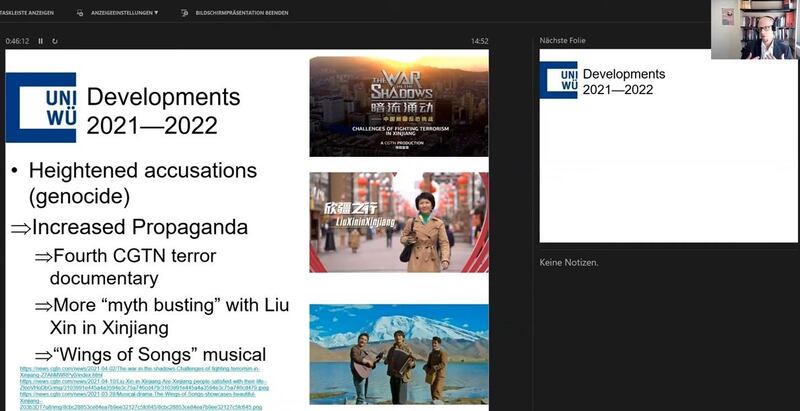The width and height of the screenshot is (800, 411).
Task: Reset the presentation timer
Action: [55, 41]
